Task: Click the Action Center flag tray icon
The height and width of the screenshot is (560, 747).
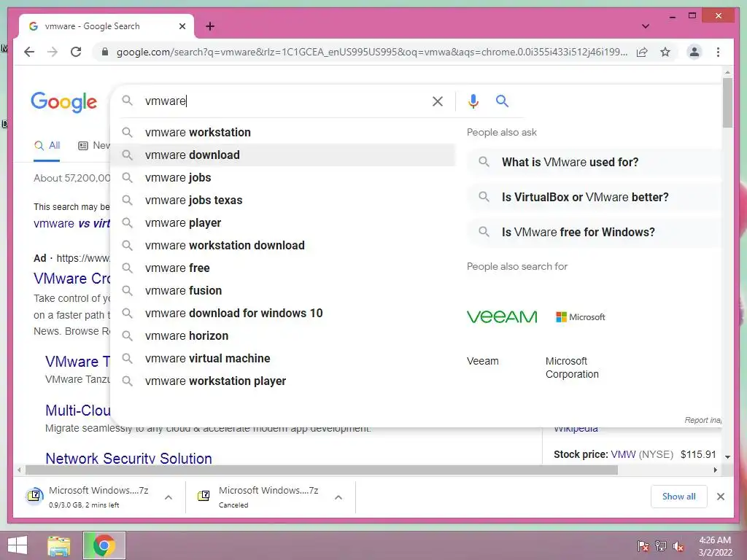Action: 643,545
